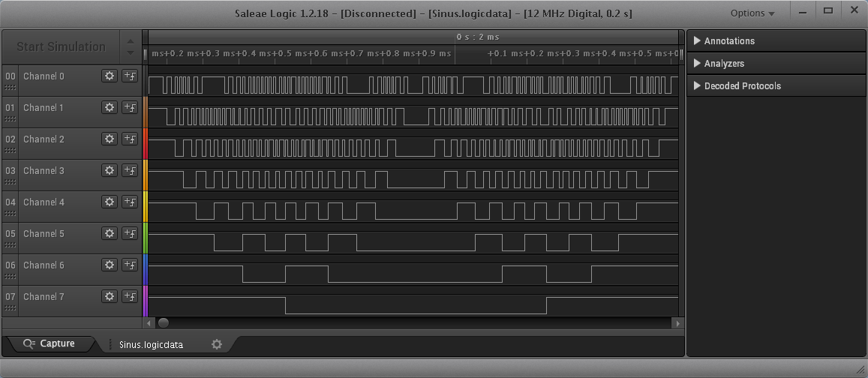This screenshot has height=378, width=868.
Task: Open Channel 0 settings gear
Action: coord(110,76)
